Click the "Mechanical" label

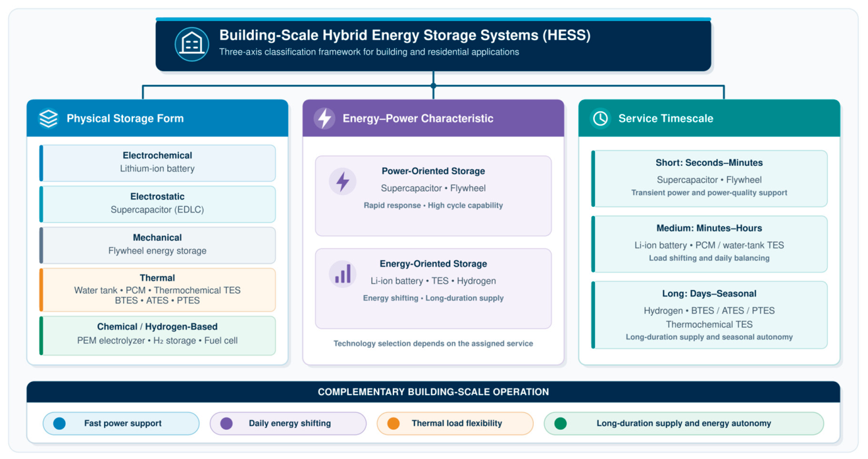pos(157,238)
